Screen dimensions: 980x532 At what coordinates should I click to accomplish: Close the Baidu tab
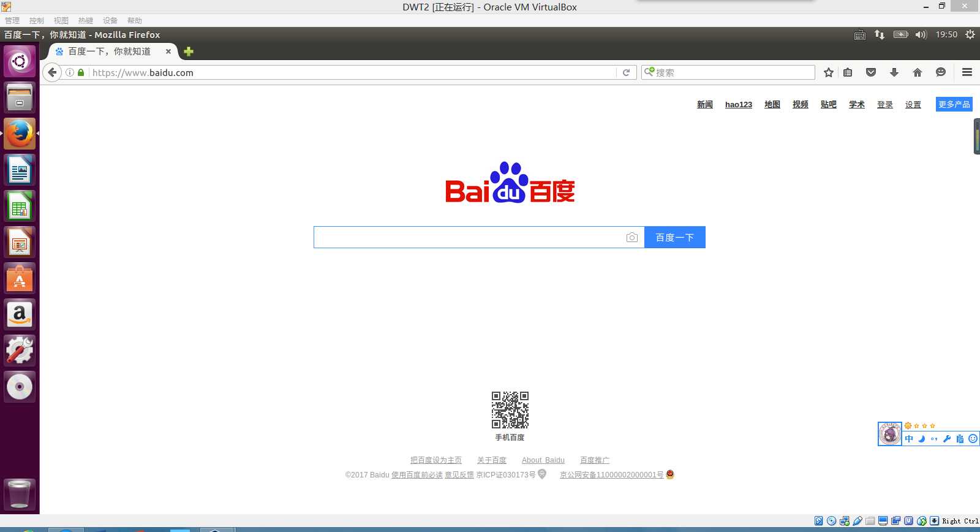point(168,51)
